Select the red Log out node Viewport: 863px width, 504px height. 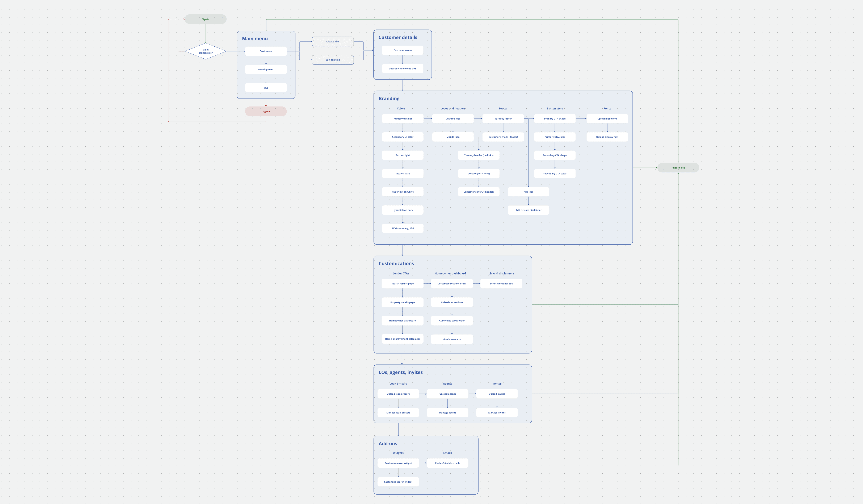point(266,111)
